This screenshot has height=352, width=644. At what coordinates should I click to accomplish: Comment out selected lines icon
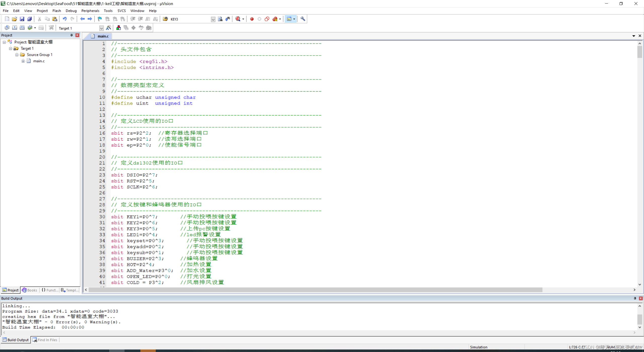148,19
